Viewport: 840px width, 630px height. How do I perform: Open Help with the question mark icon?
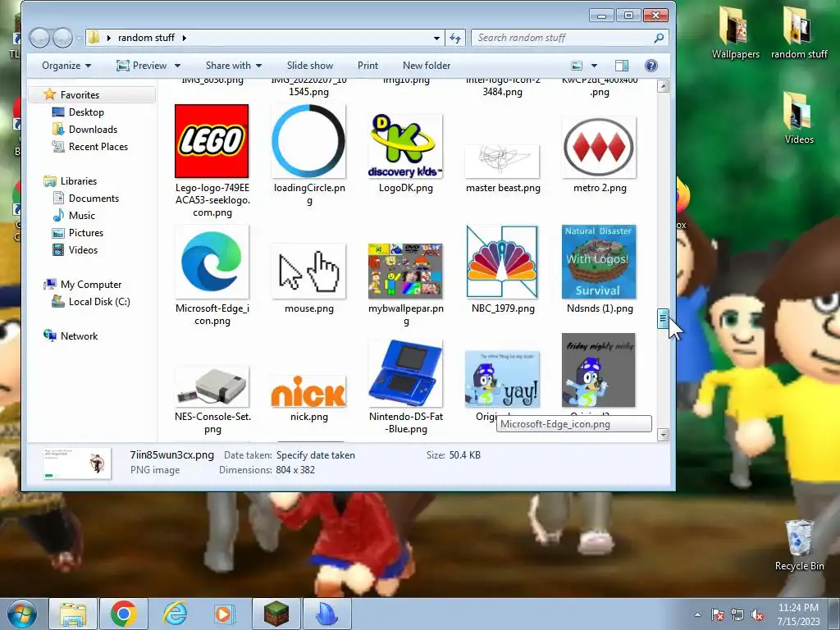click(651, 66)
